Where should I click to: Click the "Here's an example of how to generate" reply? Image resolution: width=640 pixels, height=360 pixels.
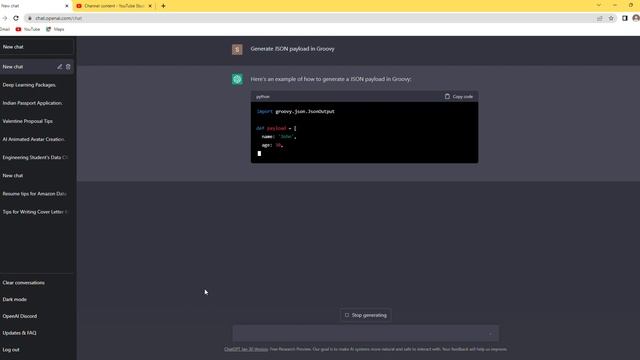click(x=331, y=79)
